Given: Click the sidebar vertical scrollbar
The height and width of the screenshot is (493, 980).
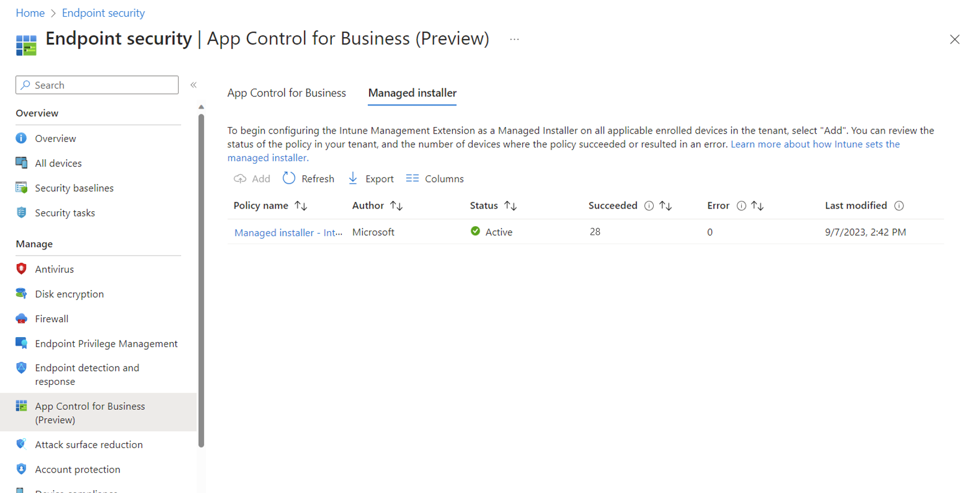Looking at the screenshot, I should [x=201, y=280].
